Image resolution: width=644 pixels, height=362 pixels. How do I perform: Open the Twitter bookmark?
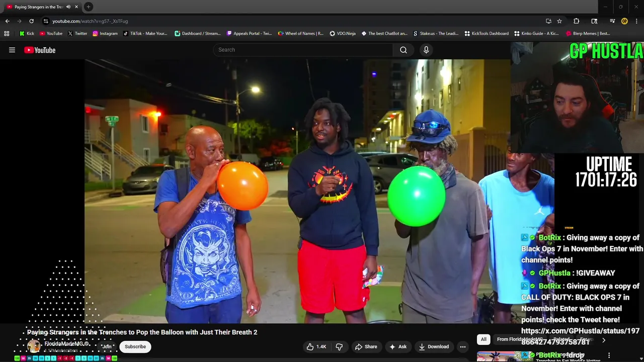pyautogui.click(x=77, y=34)
